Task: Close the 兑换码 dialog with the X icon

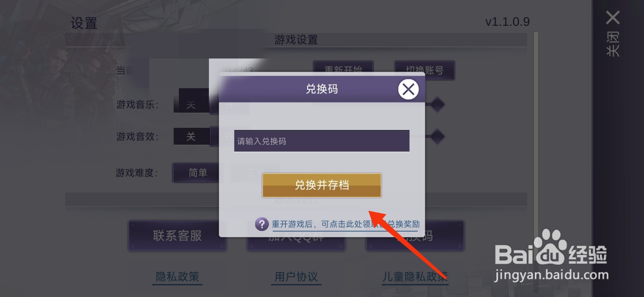Action: 408,89
